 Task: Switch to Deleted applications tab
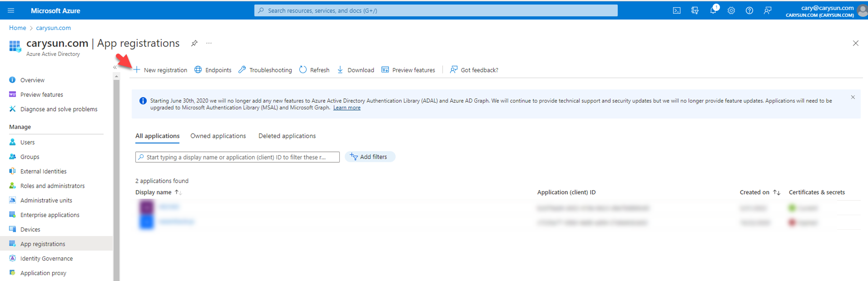point(287,136)
